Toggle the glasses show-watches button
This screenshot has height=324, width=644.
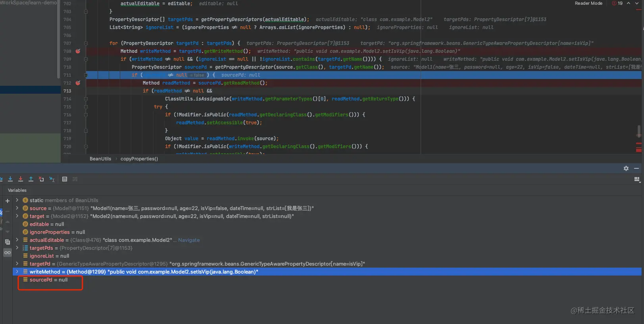tap(8, 253)
